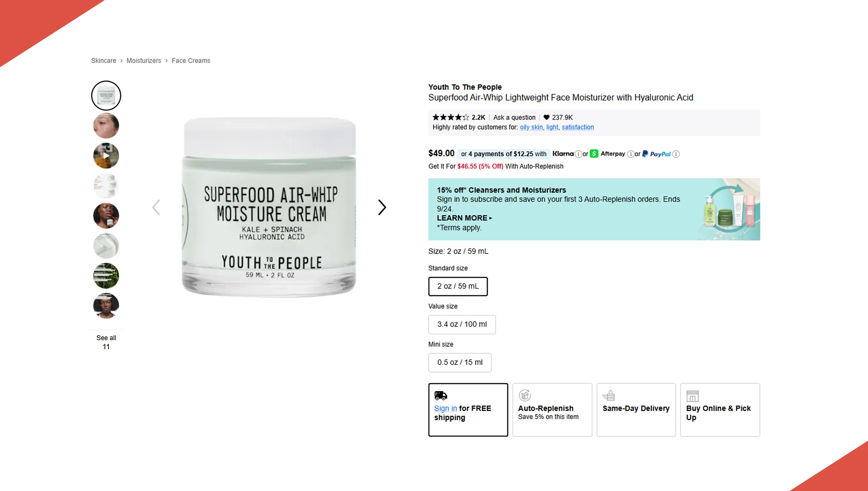Click the heart loves icon
The height and width of the screenshot is (491, 868).
point(547,117)
